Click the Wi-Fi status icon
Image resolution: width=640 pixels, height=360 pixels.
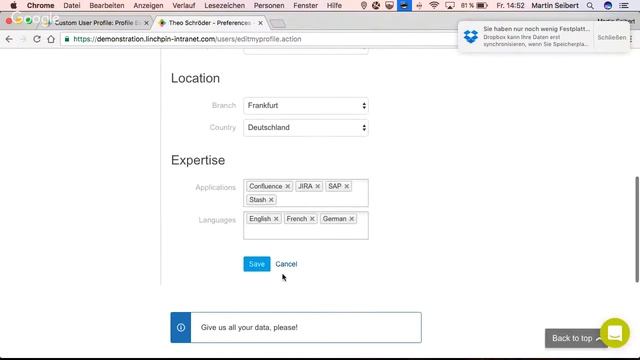434,6
